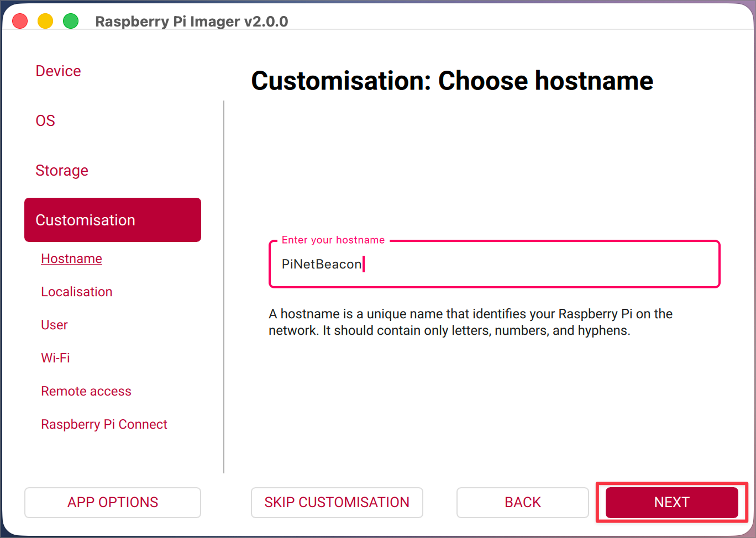This screenshot has height=538, width=756.
Task: Open the Remote access settings
Action: 86,391
